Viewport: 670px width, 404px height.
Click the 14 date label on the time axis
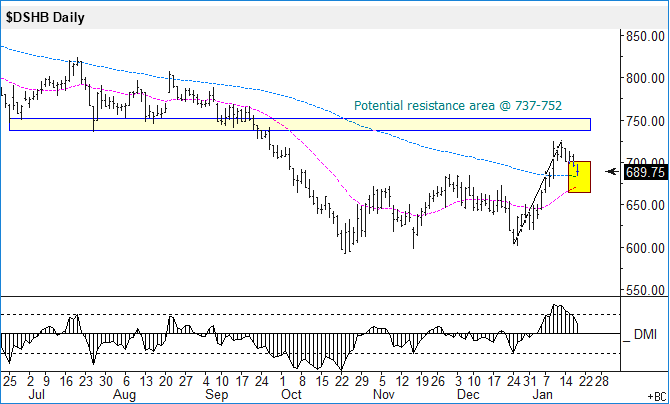coord(566,381)
